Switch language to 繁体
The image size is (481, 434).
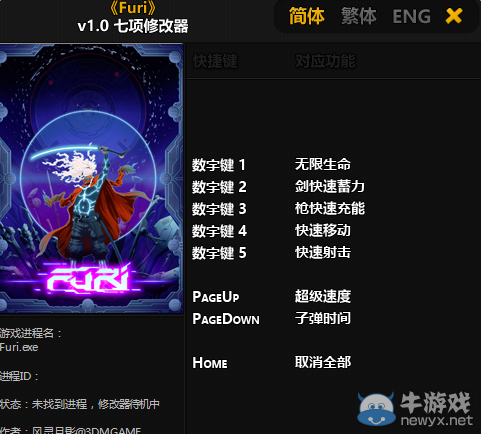point(358,16)
